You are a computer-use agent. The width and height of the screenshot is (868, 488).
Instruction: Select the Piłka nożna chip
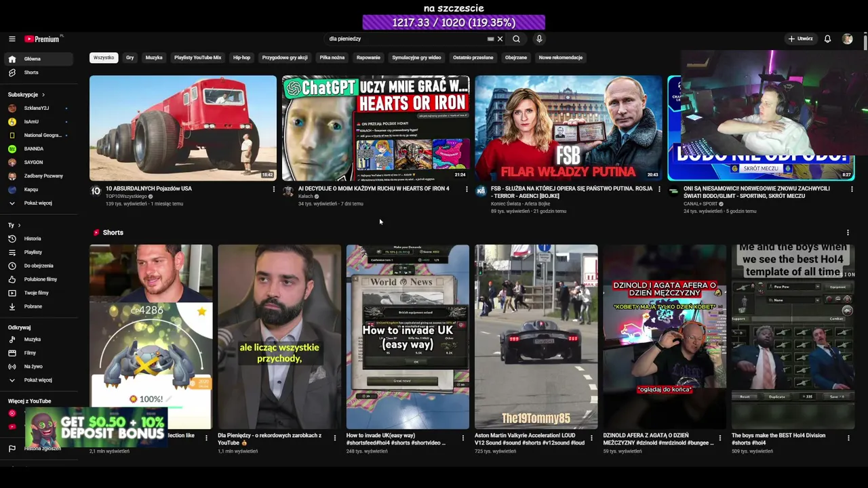[x=332, y=58]
